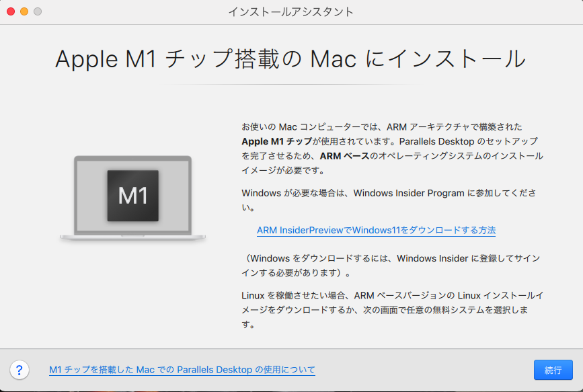
Task: Minimize the window with the yellow button
Action: 24,11
